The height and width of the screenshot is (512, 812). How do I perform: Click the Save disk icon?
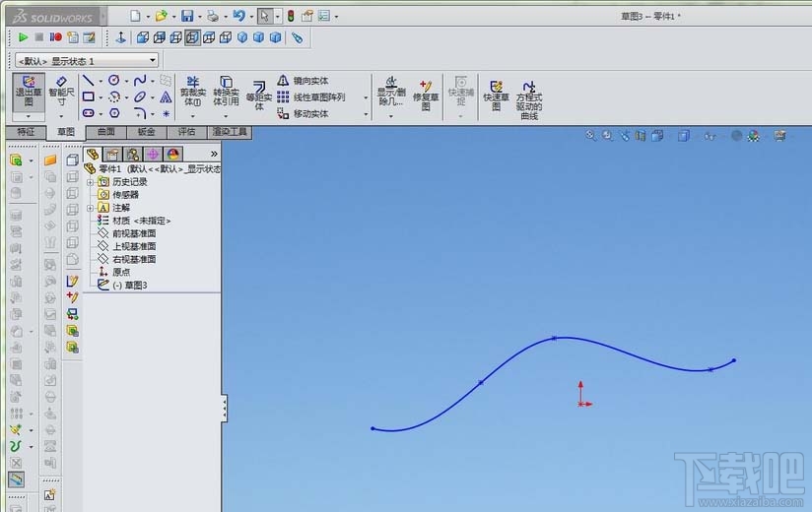187,16
